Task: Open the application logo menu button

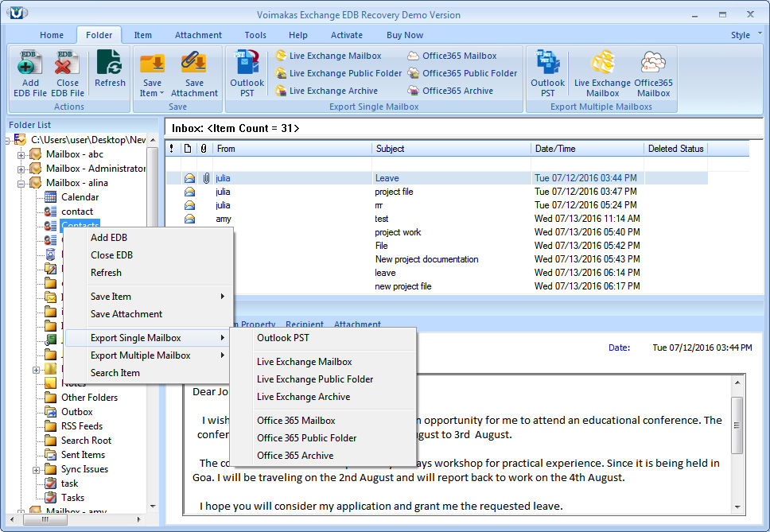Action: 17,14
